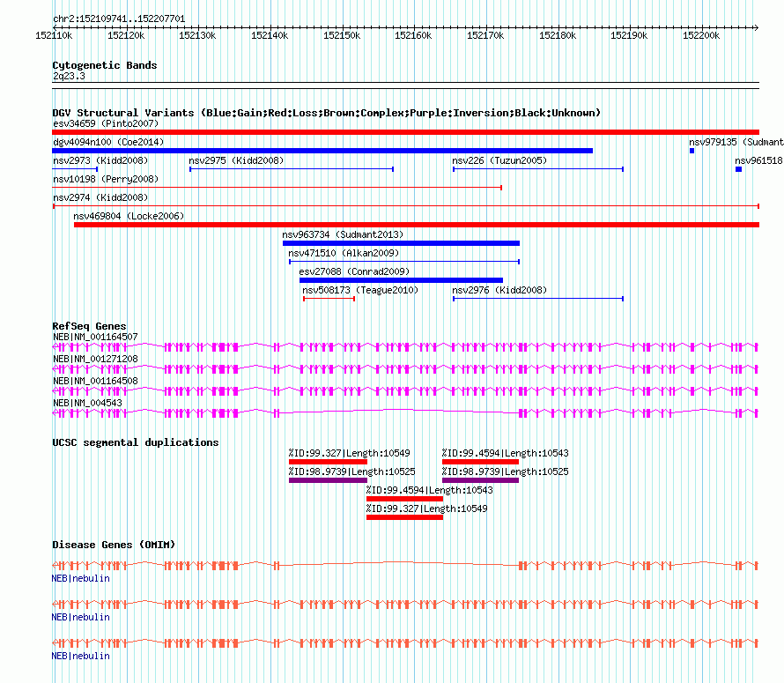
Task: Open the second NEB|nebulin OMIM link
Action: (80, 617)
